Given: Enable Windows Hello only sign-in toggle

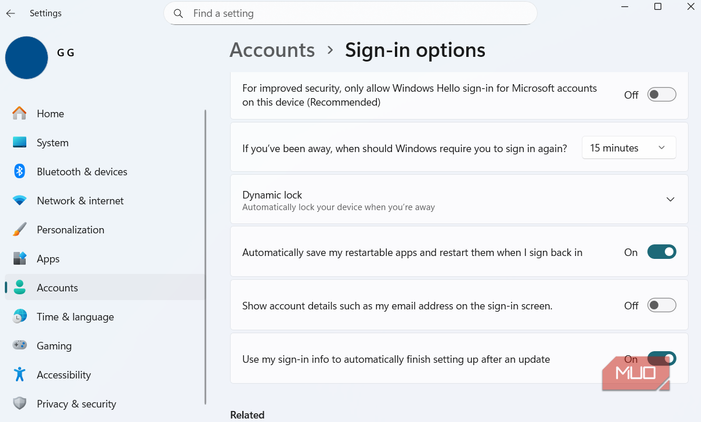Looking at the screenshot, I should (x=662, y=95).
